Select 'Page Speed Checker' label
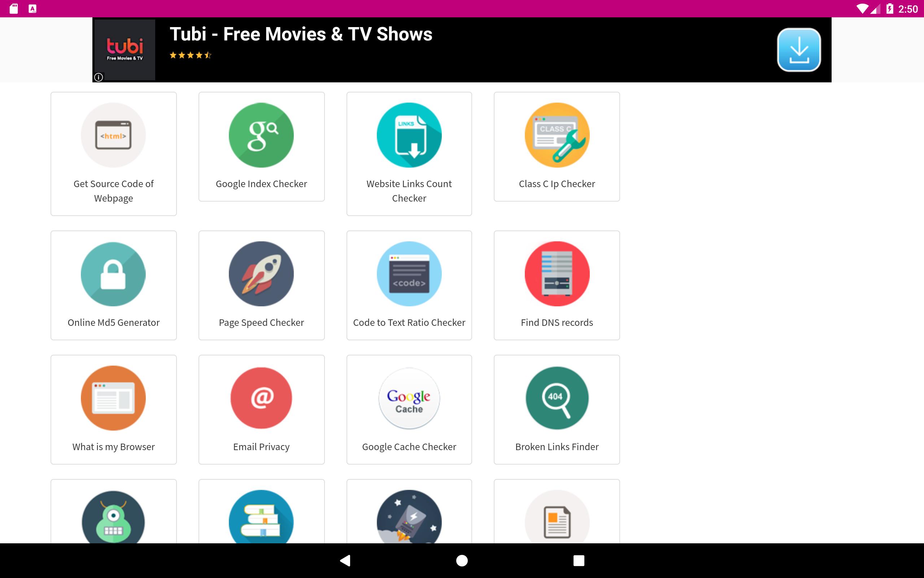The width and height of the screenshot is (924, 578). pos(261,323)
